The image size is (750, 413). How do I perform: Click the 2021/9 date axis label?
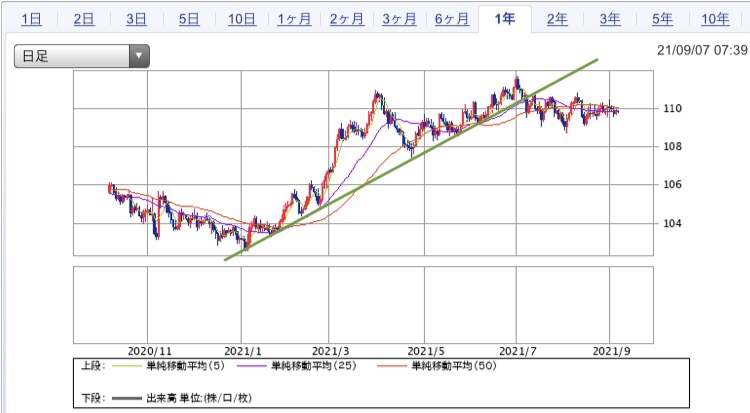click(x=611, y=351)
